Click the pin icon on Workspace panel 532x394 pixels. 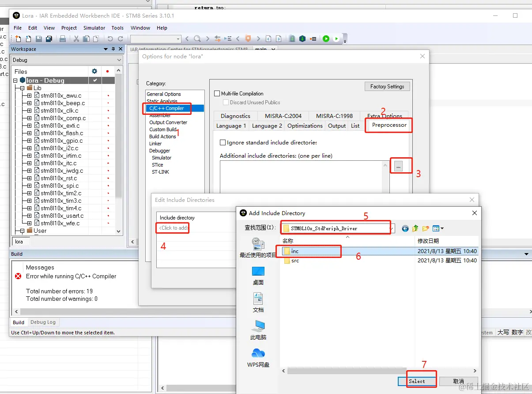pyautogui.click(x=113, y=49)
